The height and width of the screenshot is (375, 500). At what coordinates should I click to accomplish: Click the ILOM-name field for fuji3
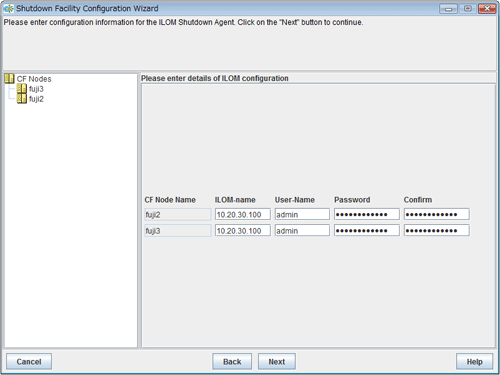click(243, 230)
